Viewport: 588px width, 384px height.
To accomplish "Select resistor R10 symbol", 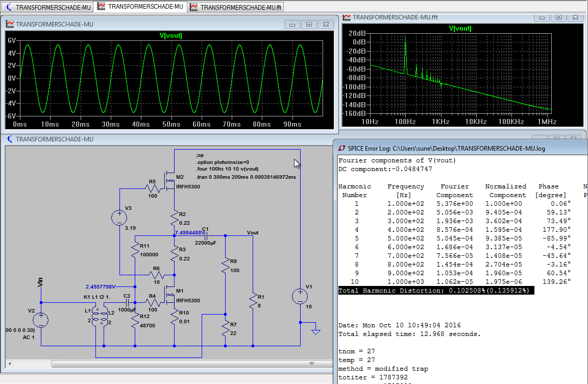I will click(175, 317).
